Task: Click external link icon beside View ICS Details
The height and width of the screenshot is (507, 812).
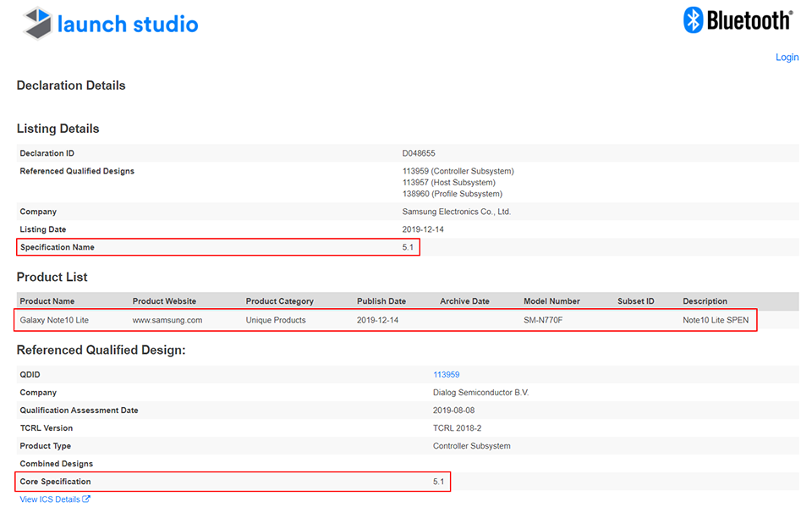Action: 86,499
